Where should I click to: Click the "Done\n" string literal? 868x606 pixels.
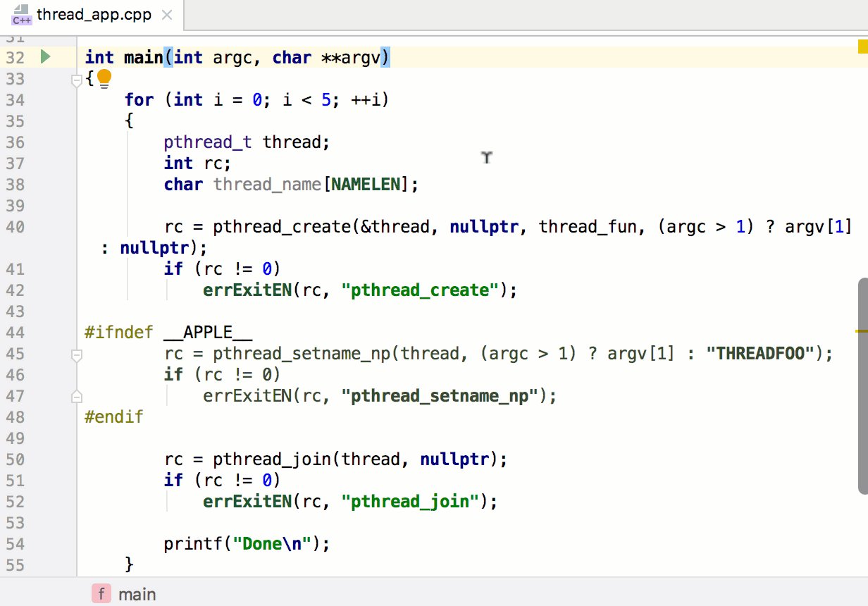(x=272, y=544)
